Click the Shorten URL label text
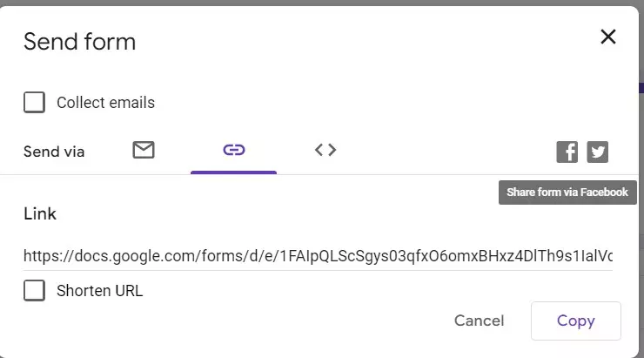644x358 pixels. 100,291
